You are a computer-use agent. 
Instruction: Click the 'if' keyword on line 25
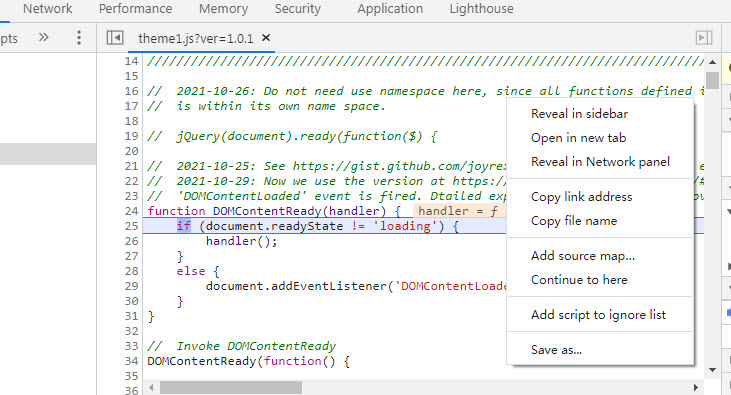point(184,226)
